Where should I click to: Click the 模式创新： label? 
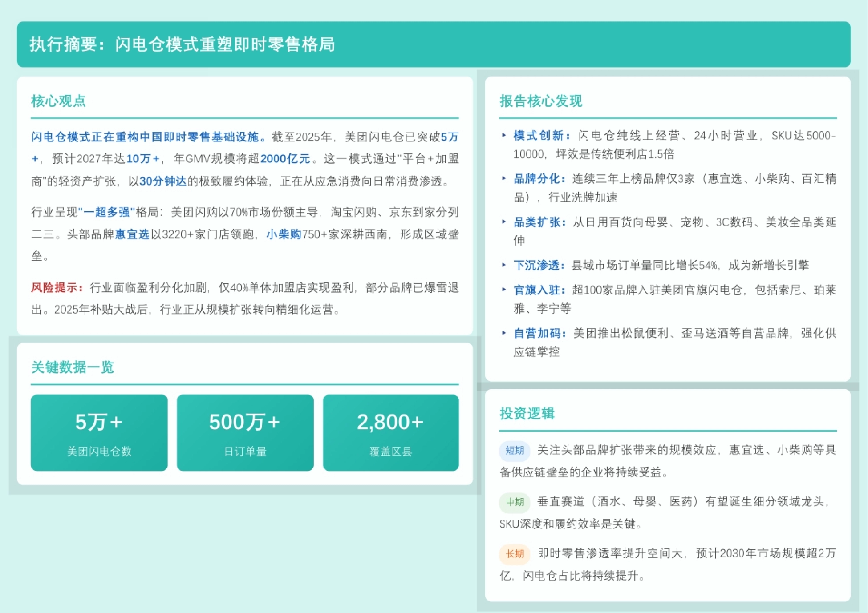[542, 136]
